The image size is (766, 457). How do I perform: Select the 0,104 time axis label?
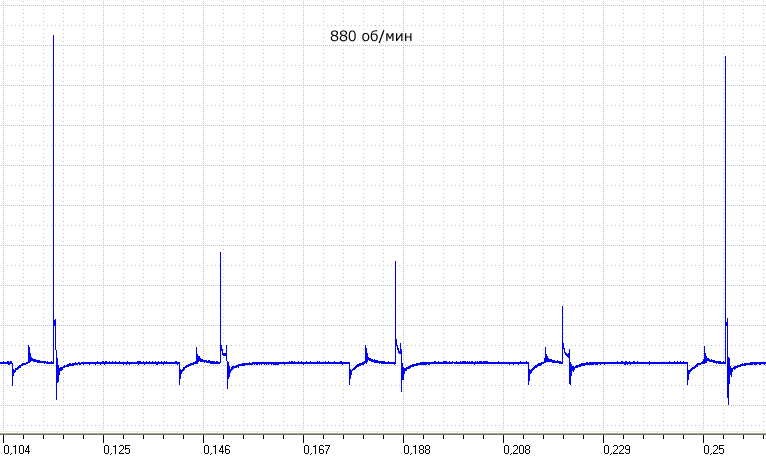17,449
